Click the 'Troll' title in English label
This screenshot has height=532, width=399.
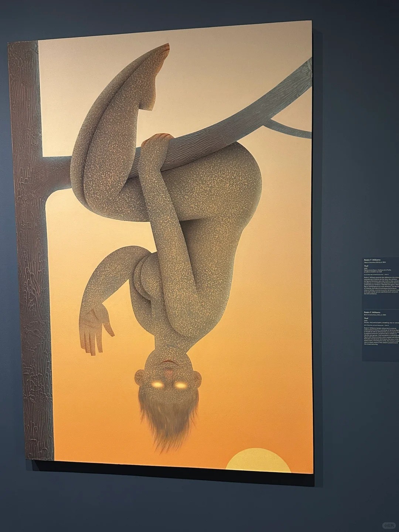pos(367,318)
